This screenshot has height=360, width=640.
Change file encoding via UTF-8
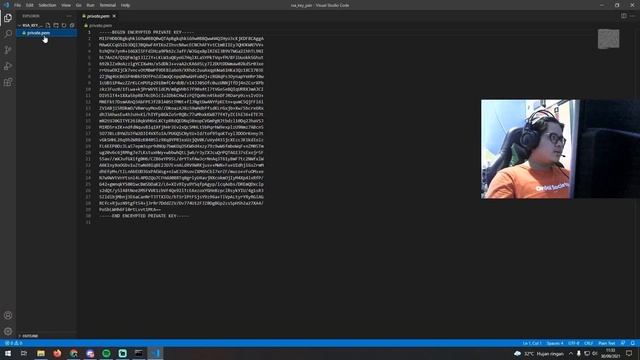coord(573,343)
